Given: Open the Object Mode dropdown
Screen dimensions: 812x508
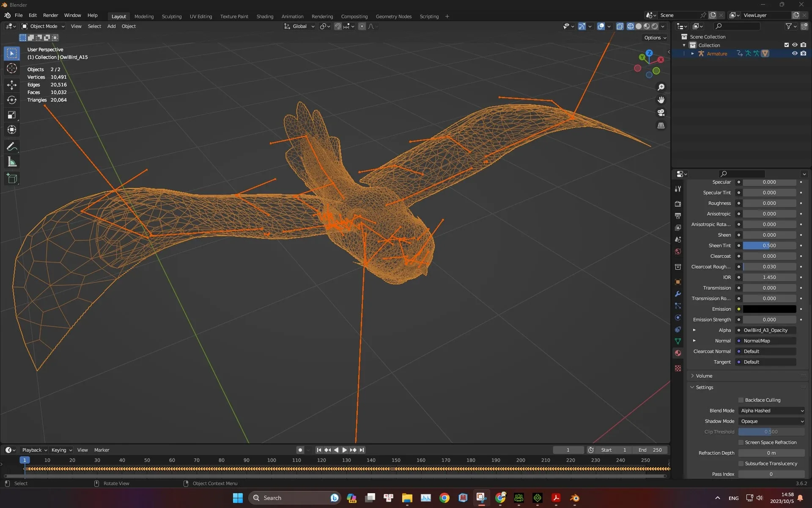Looking at the screenshot, I should (x=43, y=26).
